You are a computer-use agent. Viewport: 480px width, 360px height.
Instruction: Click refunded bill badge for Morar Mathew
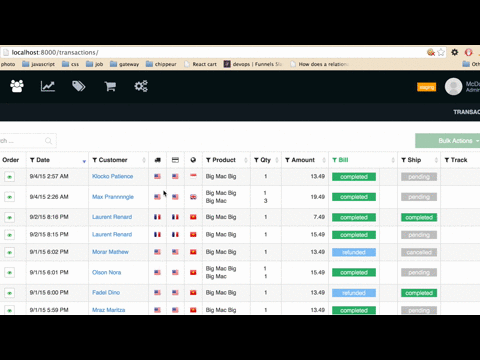(354, 252)
